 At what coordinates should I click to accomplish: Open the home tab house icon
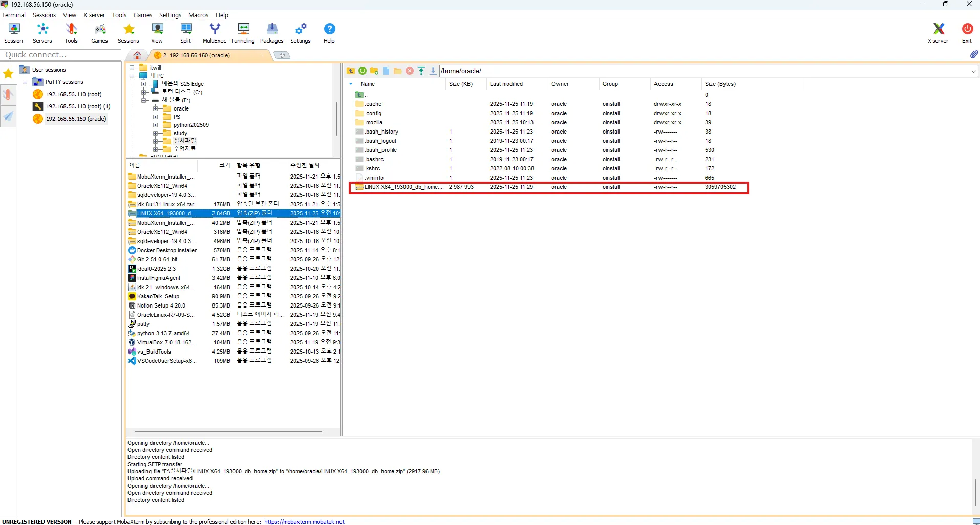[x=137, y=55]
